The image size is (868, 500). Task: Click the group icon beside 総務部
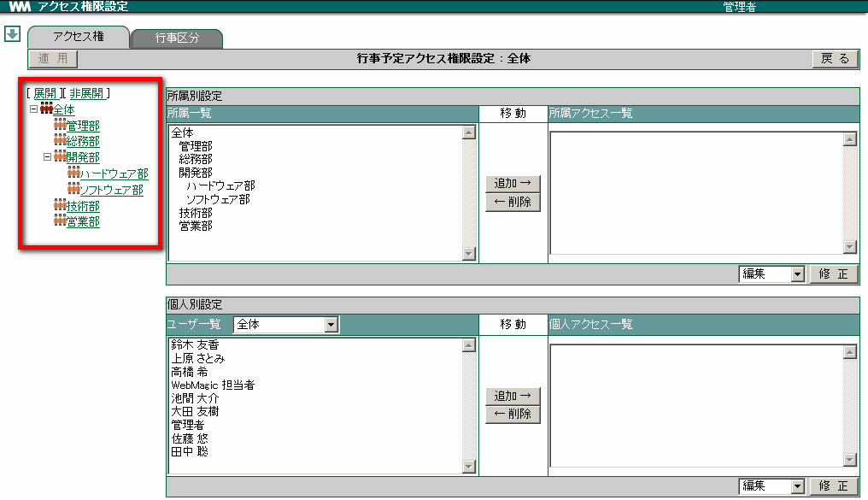tap(60, 140)
